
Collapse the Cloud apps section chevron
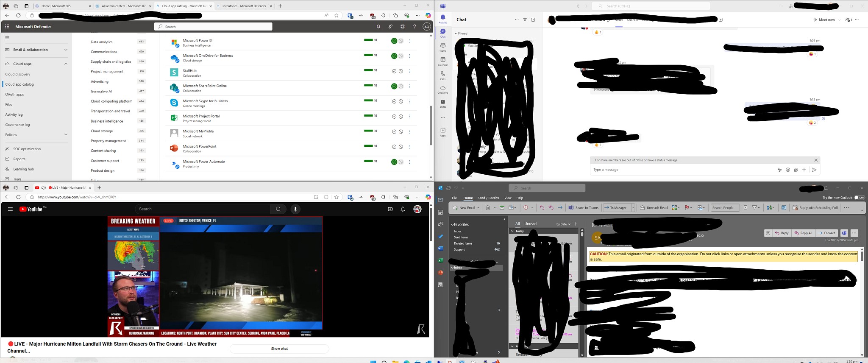[x=66, y=64]
